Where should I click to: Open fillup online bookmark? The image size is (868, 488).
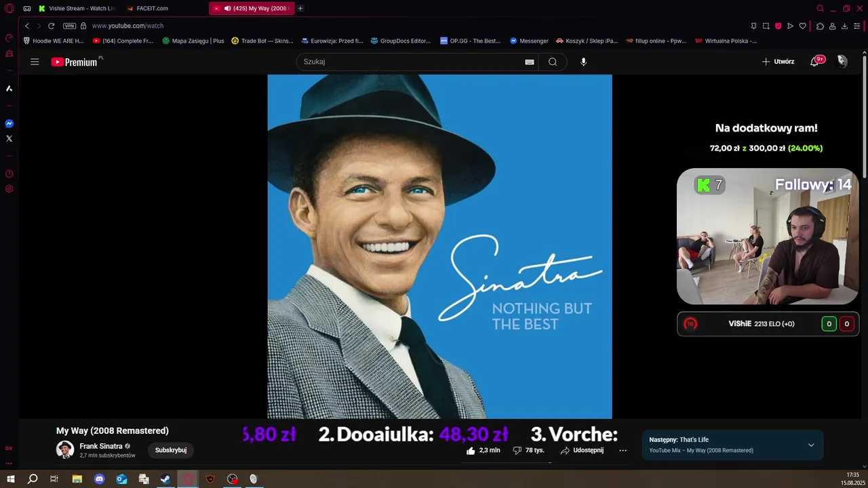point(656,41)
